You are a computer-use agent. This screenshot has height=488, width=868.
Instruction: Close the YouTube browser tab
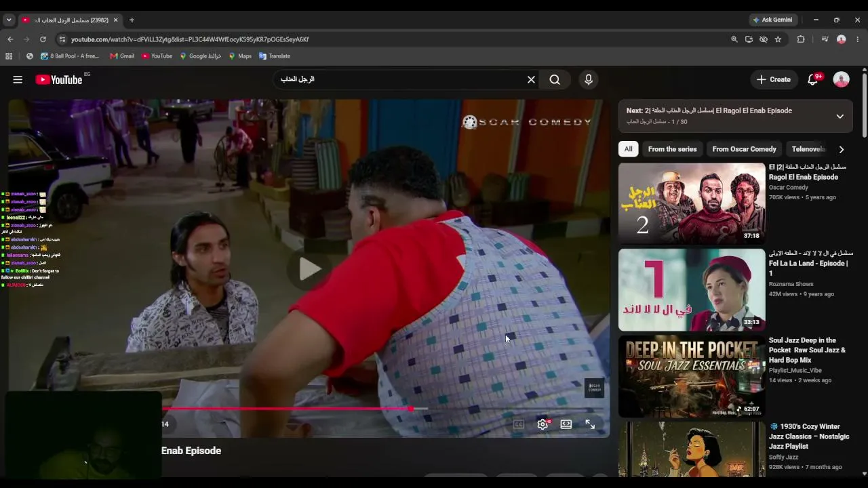click(x=115, y=20)
